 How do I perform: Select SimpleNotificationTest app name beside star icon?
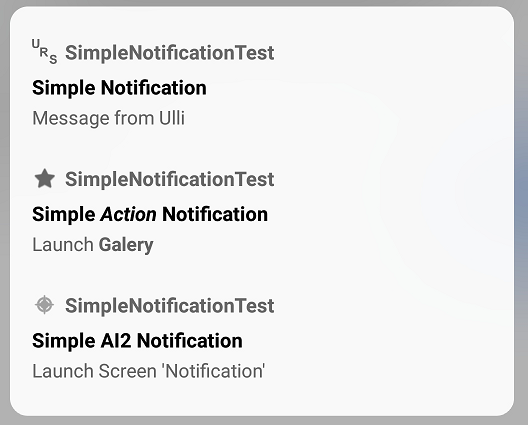(x=169, y=179)
